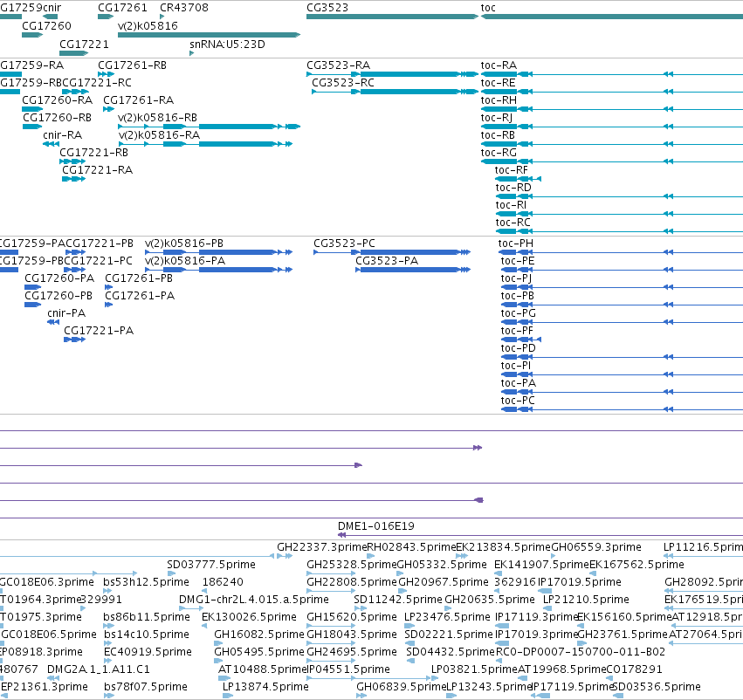Screen dimensions: 743x700
Task: Click the CG3523-PA protein feature bar
Action: click(x=413, y=270)
